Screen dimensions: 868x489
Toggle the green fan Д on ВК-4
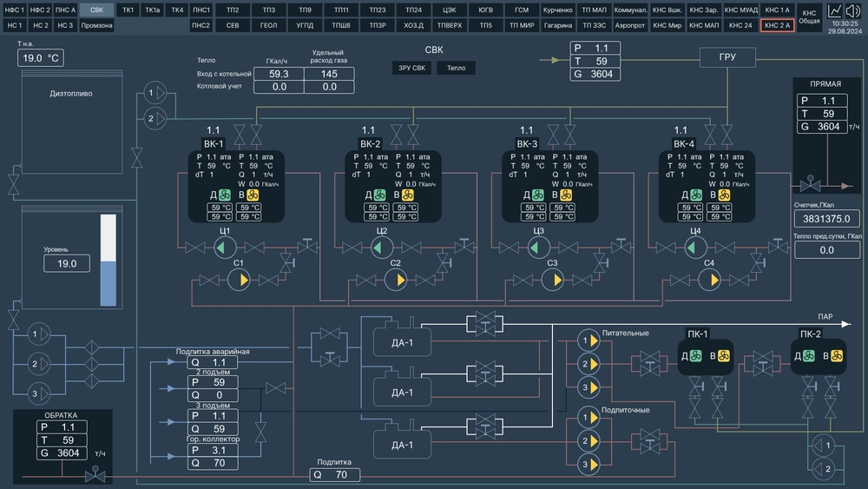pos(694,195)
